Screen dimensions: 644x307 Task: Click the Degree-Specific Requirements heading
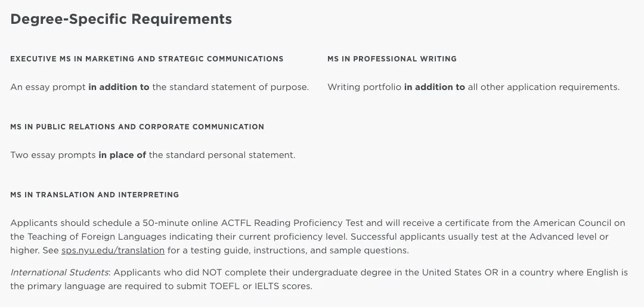click(x=121, y=19)
